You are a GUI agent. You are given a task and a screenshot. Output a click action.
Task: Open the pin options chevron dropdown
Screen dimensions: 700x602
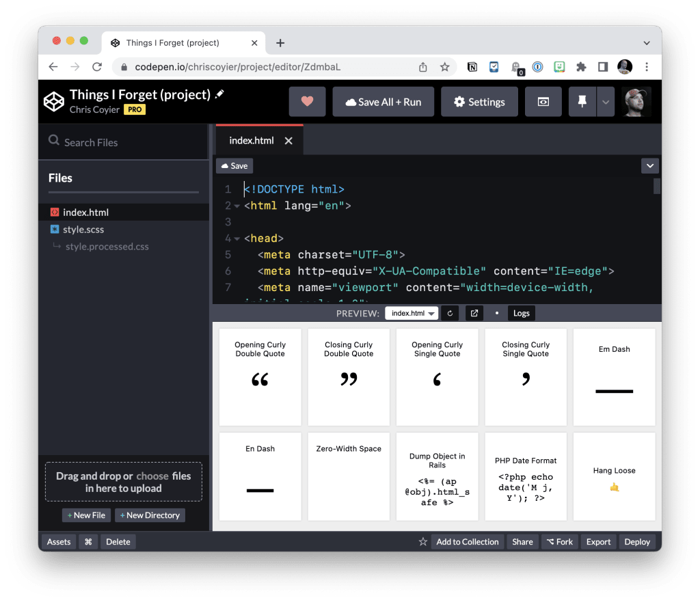pyautogui.click(x=605, y=101)
